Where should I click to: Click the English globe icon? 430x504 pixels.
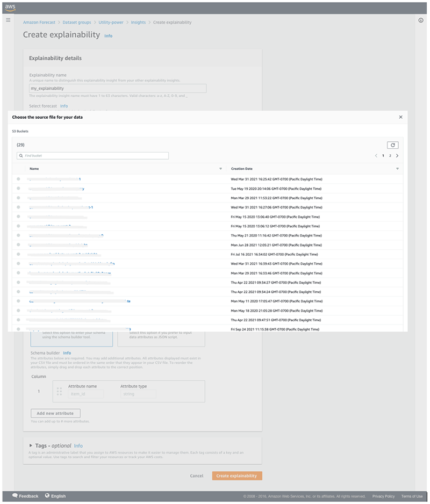47,495
